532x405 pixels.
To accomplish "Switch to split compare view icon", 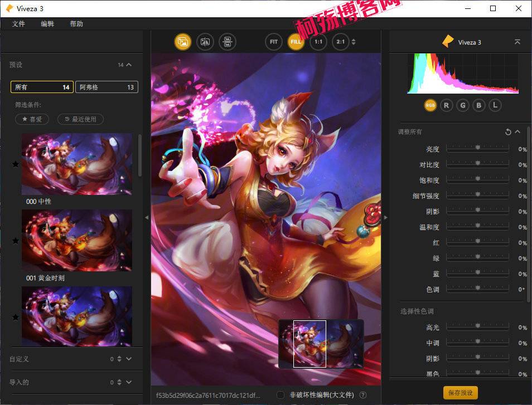I will tap(205, 42).
